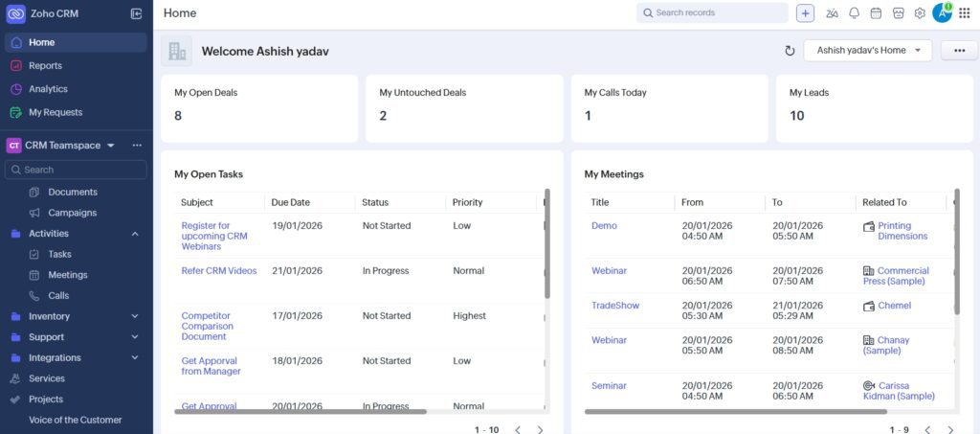
Task: Focus the Search records box
Action: (x=712, y=13)
